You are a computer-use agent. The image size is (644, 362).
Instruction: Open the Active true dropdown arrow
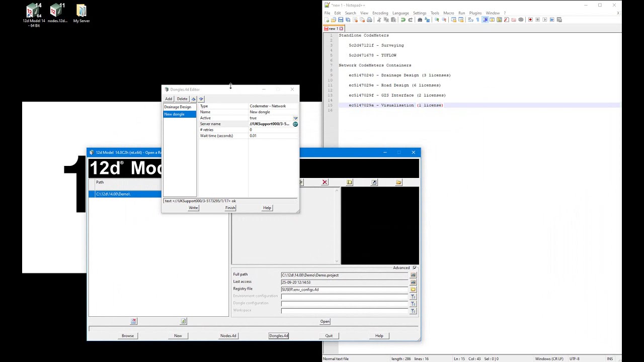point(295,118)
